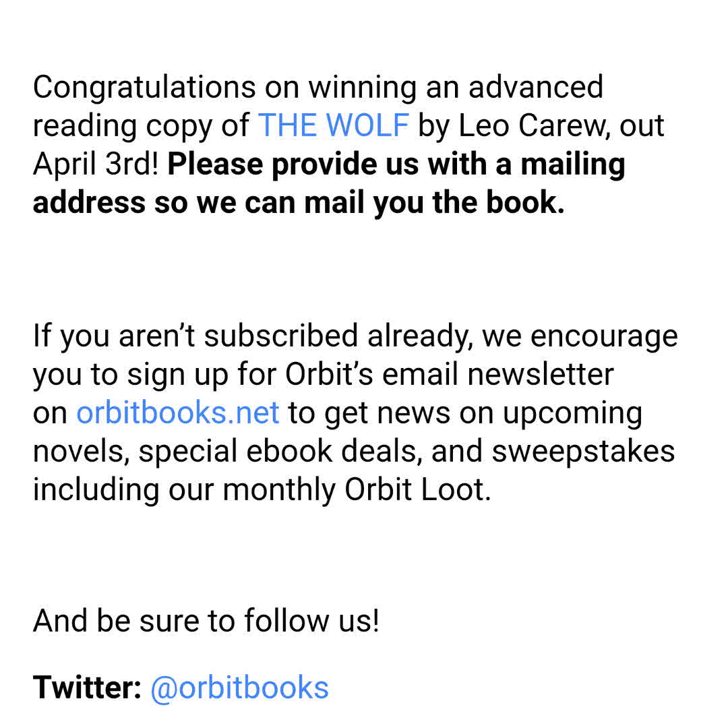The image size is (728, 728).
Task: Click the phrase 'Orbit Loot'
Action: point(415,490)
